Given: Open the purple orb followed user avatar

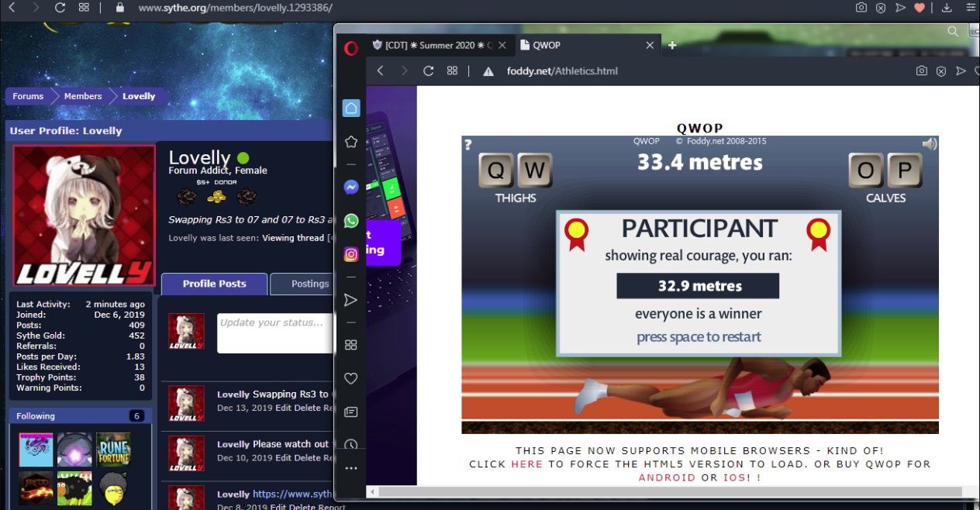Looking at the screenshot, I should tap(74, 450).
